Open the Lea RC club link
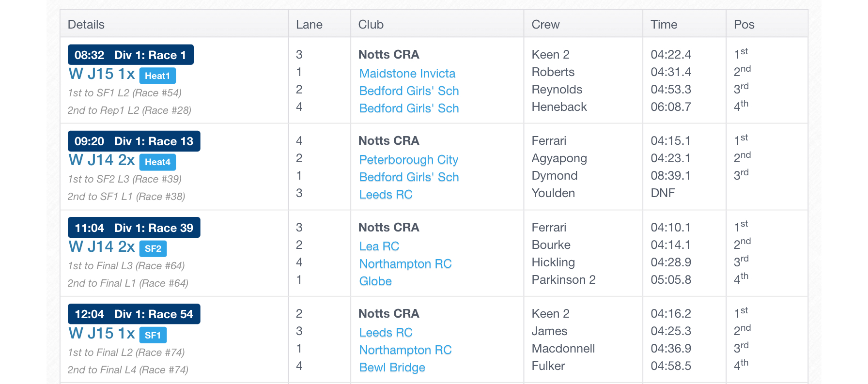868x384 pixels. pos(379,246)
